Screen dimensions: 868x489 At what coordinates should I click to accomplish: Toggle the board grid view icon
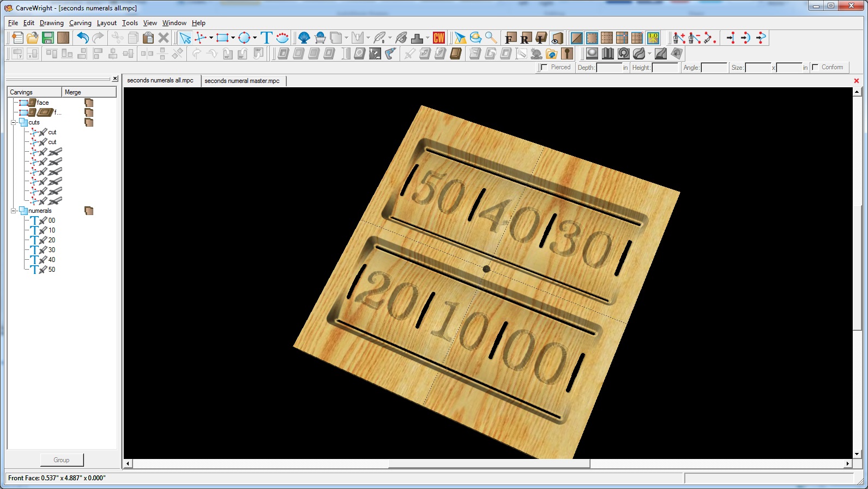[x=607, y=38]
